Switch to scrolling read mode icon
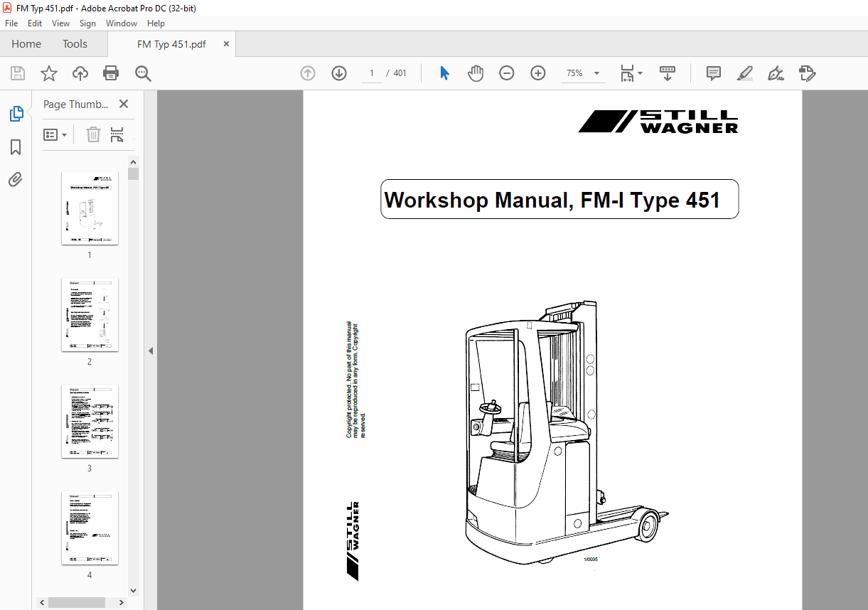The image size is (868, 610). 668,73
